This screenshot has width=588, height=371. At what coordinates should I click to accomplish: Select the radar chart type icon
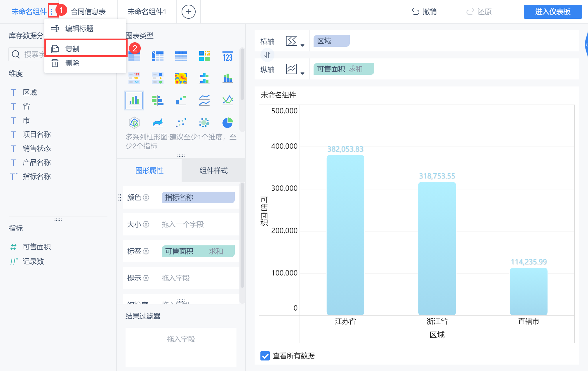coord(134,123)
